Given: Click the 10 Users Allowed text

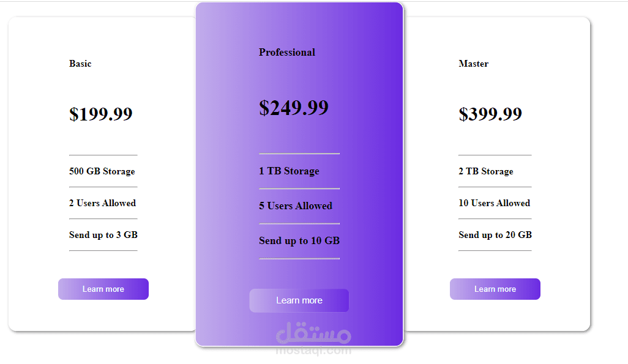Looking at the screenshot, I should 494,203.
